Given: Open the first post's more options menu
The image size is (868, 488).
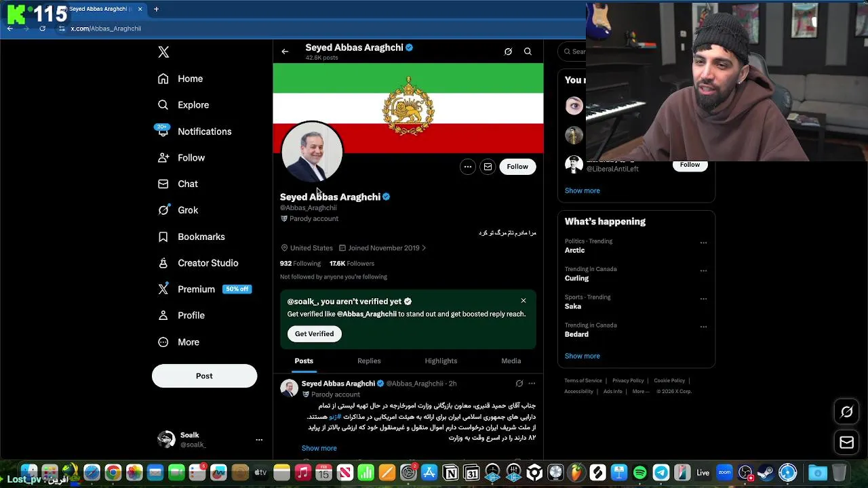Looking at the screenshot, I should tap(532, 384).
